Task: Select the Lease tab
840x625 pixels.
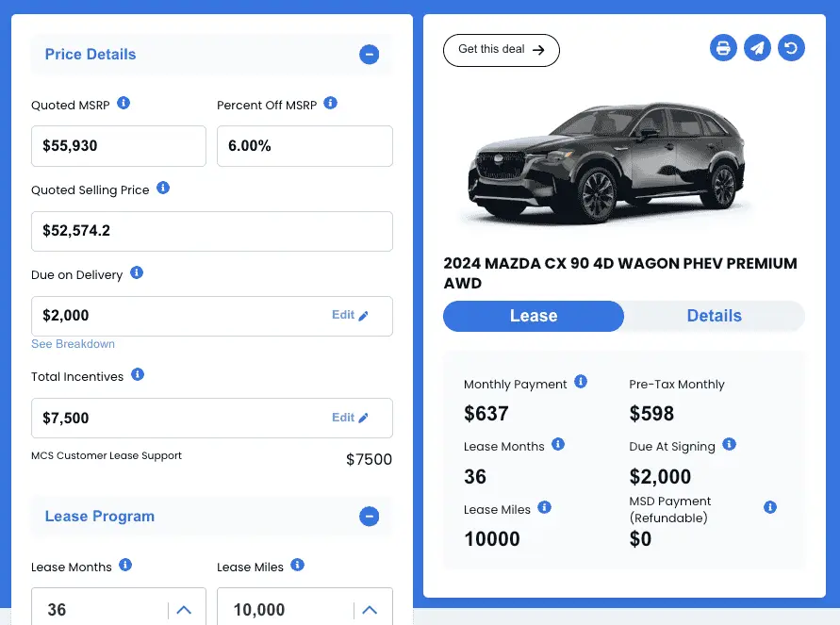Action: (534, 316)
